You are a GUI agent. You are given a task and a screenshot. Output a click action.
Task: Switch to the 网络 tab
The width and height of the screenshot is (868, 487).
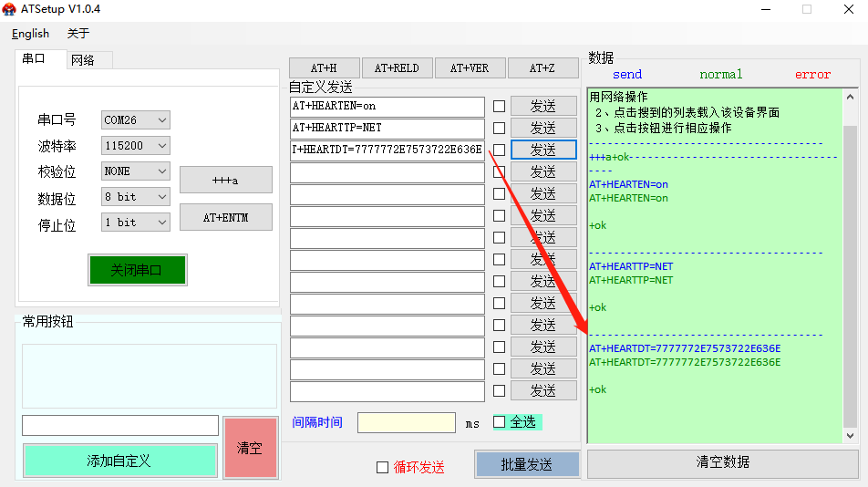83,60
